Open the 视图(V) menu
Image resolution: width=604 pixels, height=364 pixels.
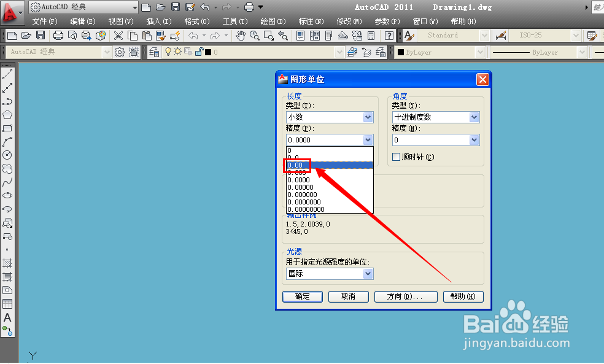coord(120,21)
